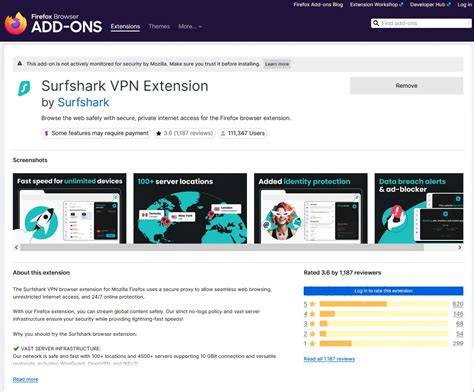Screen dimensions: 474x392
Task: Click the 3.6 (1,187 reviews) rating link
Action: (x=188, y=133)
